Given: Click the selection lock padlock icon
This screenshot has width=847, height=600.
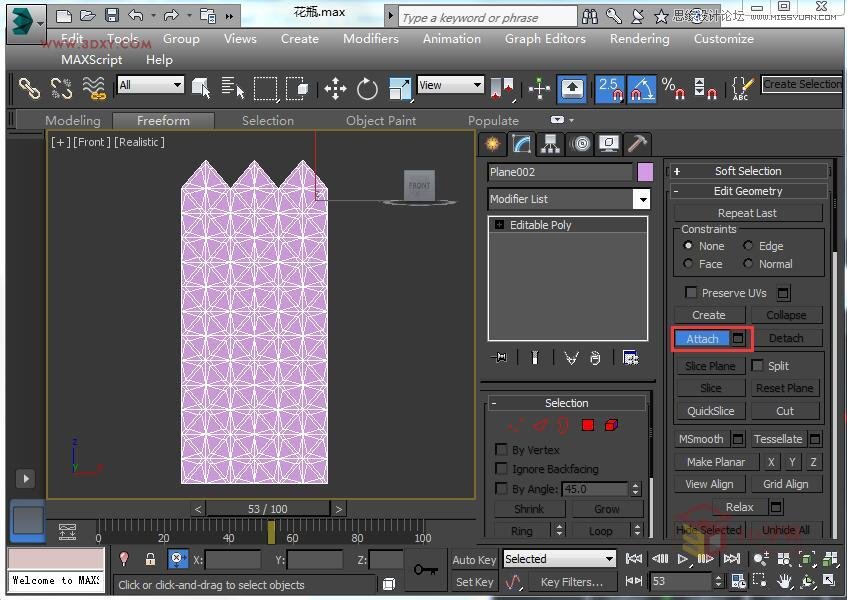Looking at the screenshot, I should coord(150,560).
